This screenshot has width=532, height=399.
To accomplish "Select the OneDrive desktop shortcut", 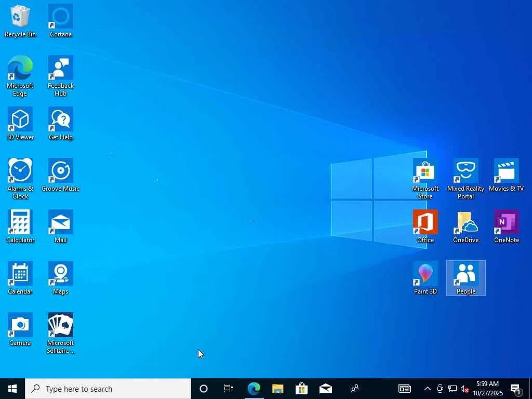I will (466, 227).
